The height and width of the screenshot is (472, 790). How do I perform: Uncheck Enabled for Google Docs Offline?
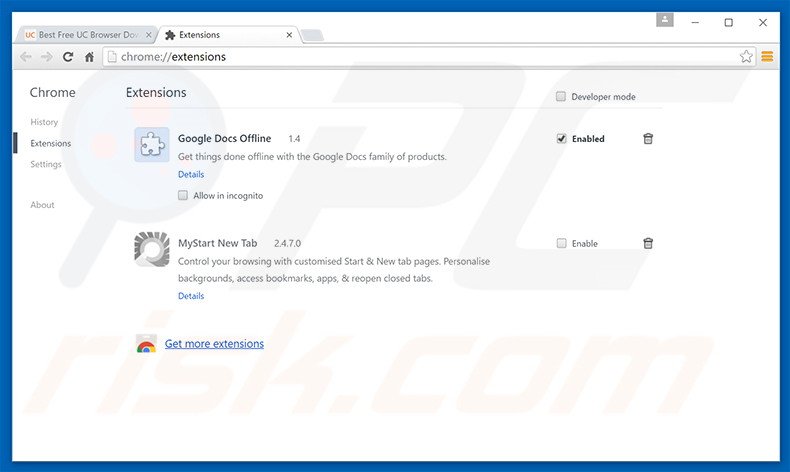(561, 139)
